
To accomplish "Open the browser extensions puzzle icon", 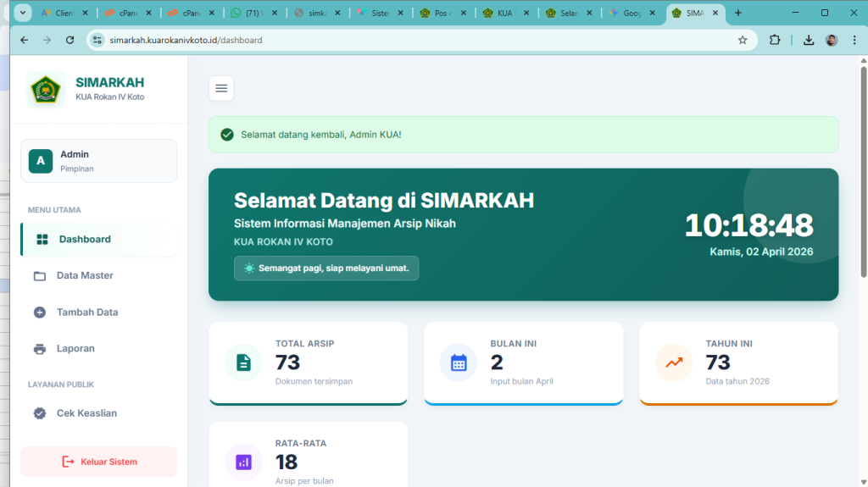I will click(x=775, y=40).
